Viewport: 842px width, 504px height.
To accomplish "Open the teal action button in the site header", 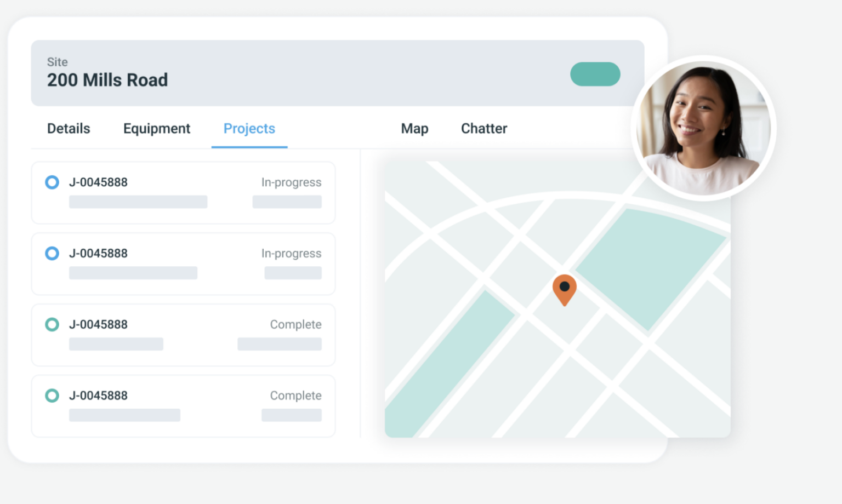I will [595, 74].
